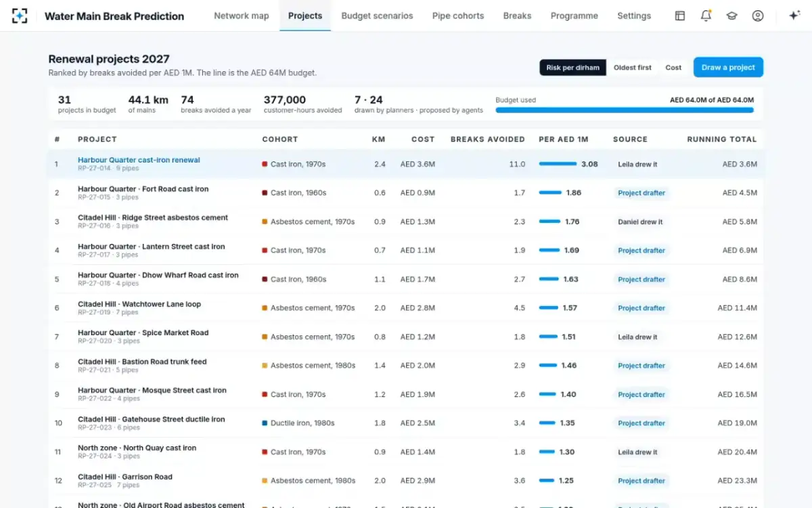Viewport: 812px width, 508px height.
Task: Click the budget used progress bar
Action: (624, 110)
